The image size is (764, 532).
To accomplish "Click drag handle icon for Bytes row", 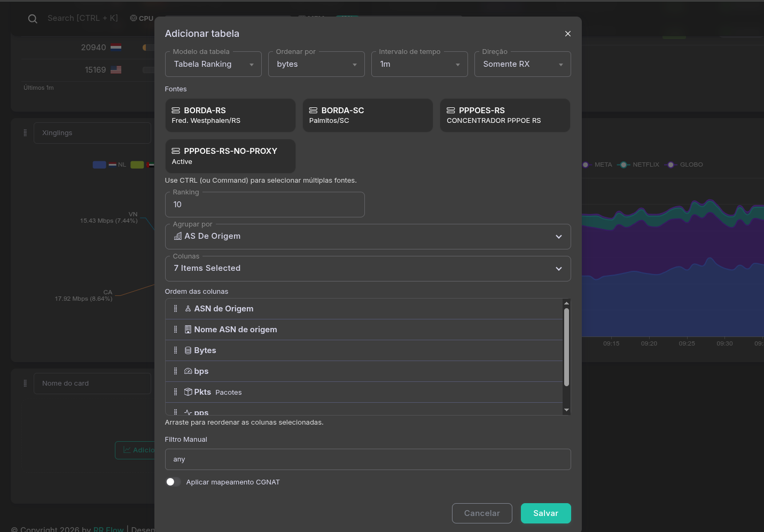I will click(175, 350).
